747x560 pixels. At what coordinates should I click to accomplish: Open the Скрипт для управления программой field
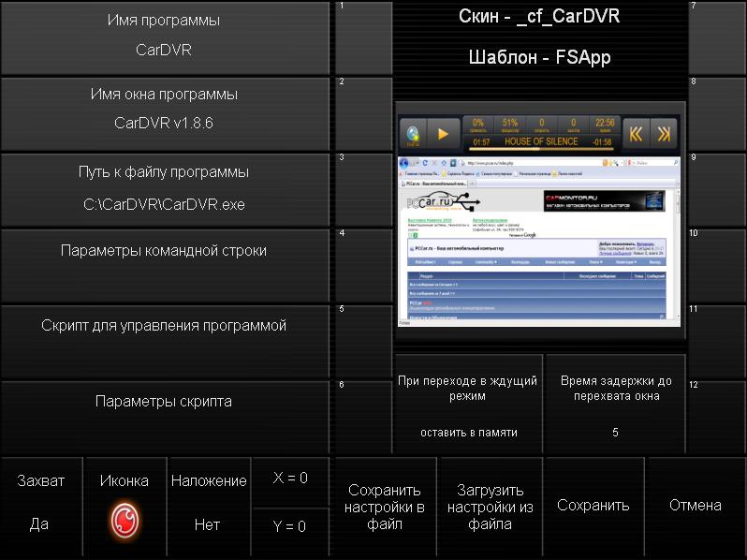click(164, 340)
